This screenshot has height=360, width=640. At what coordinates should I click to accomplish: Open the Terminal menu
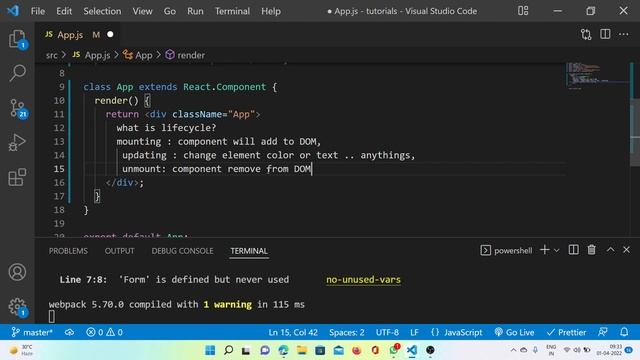[232, 11]
